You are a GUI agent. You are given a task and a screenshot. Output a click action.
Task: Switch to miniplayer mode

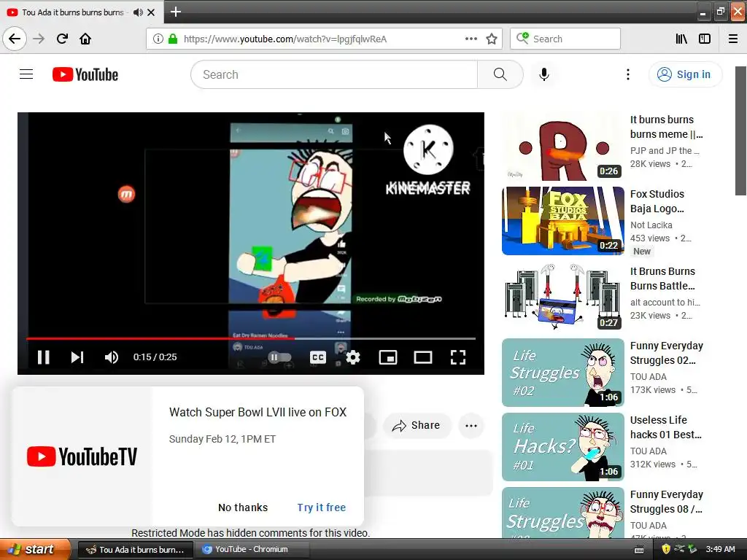tap(388, 357)
